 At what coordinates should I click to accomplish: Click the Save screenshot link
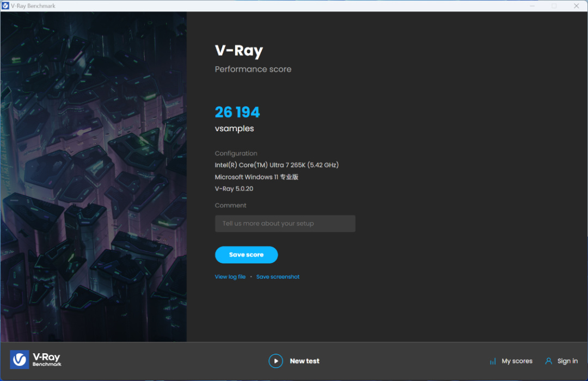coord(278,276)
